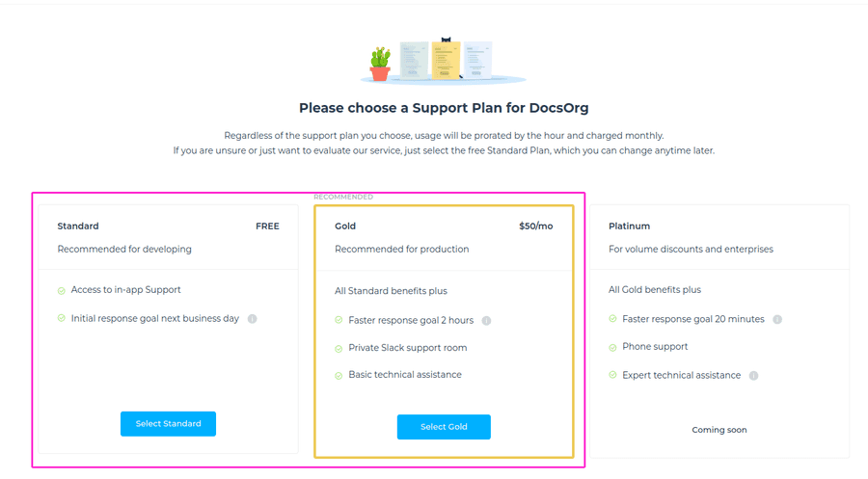Screen dimensions: 868x479
Task: Click checkmark next to Initial response goal
Action: tap(62, 319)
